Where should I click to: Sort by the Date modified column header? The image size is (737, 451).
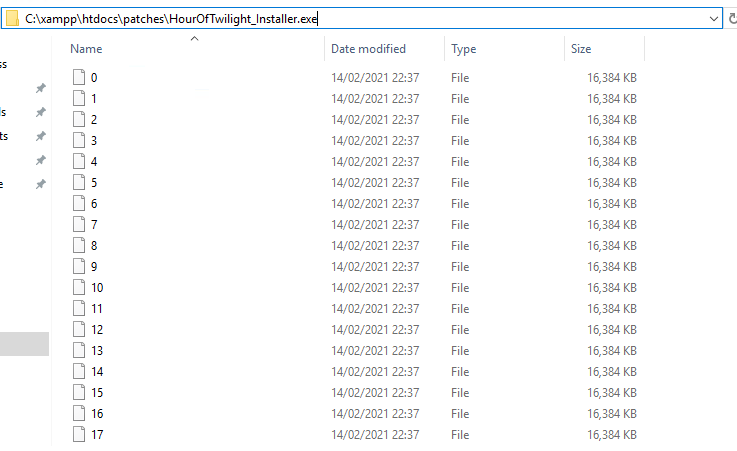[x=368, y=49]
